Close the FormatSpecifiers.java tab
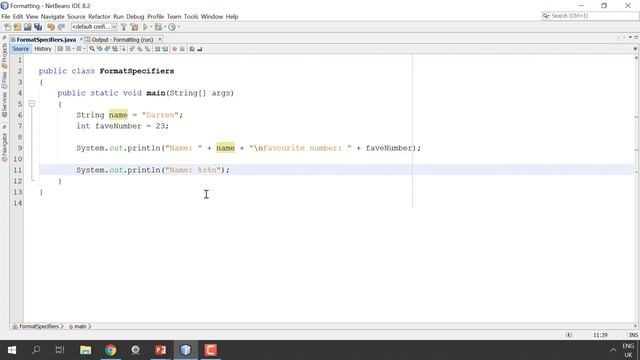 (81, 40)
